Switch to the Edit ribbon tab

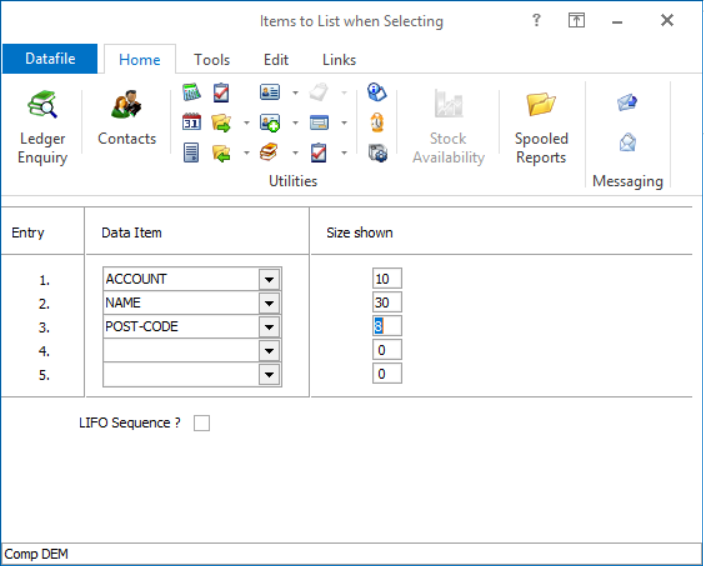point(276,60)
